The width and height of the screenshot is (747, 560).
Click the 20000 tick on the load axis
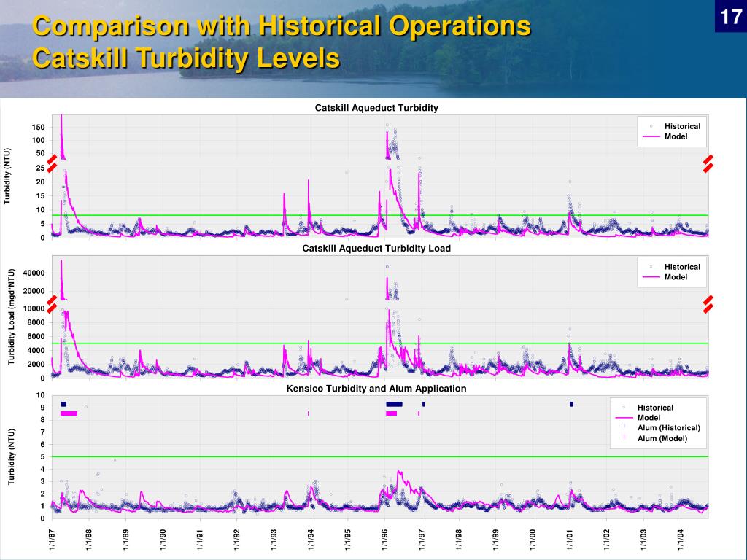pyautogui.click(x=34, y=291)
